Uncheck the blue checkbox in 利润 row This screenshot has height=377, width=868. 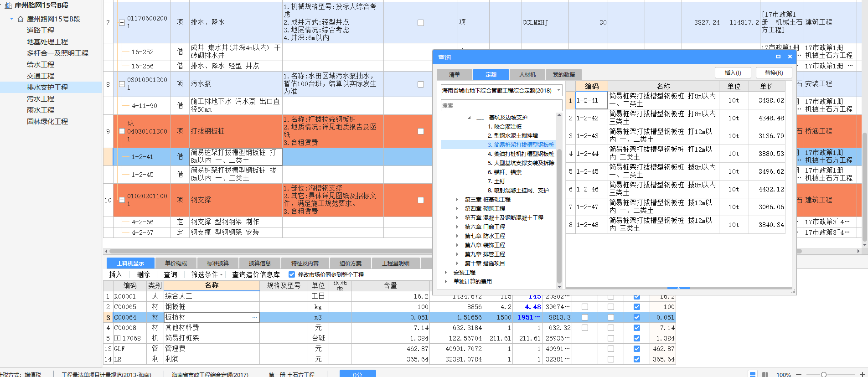tap(637, 359)
